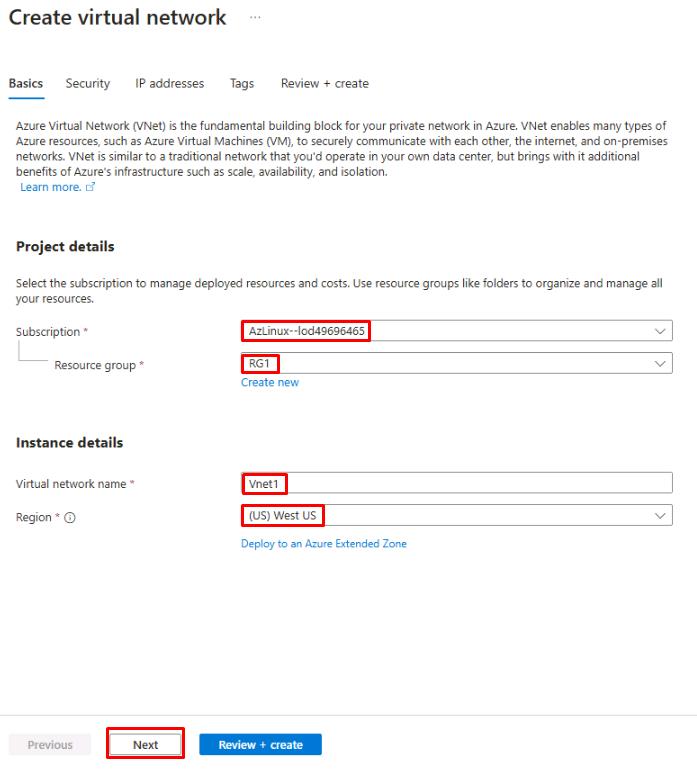This screenshot has height=769, width=697.
Task: Expand the Region dropdown chevron
Action: [660, 515]
